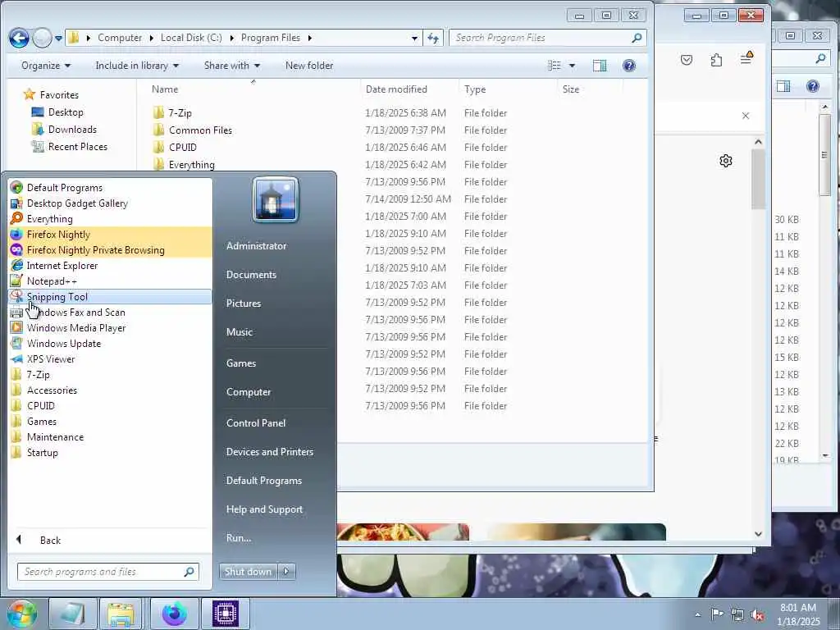The image size is (840, 630).
Task: Open Documents from Start menu
Action: (251, 274)
